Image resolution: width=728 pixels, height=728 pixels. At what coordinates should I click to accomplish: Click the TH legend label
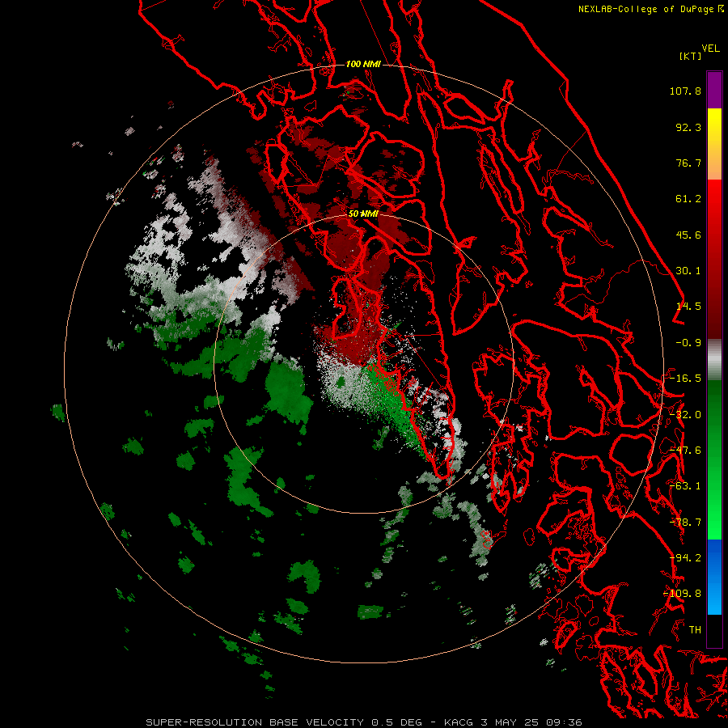(x=695, y=630)
